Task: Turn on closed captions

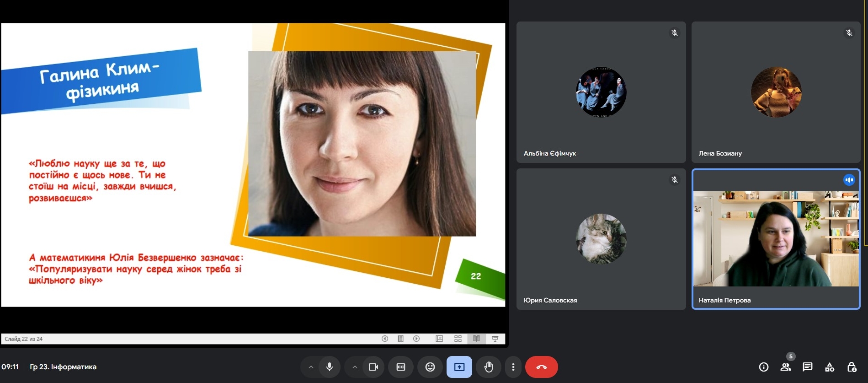Action: (x=401, y=367)
